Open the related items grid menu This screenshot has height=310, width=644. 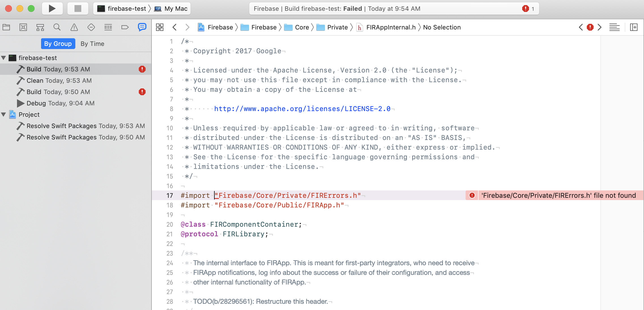coord(160,27)
